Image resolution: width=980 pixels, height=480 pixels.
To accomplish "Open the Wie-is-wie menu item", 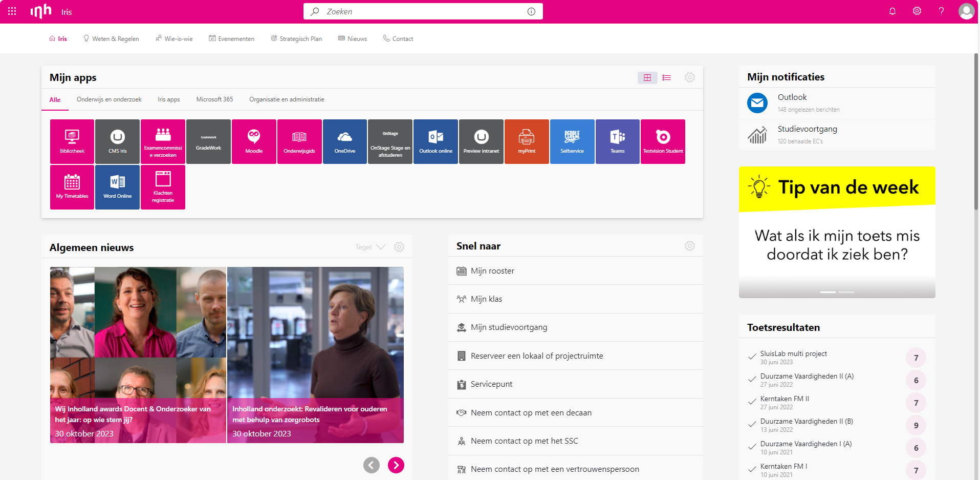I will pyautogui.click(x=174, y=38).
